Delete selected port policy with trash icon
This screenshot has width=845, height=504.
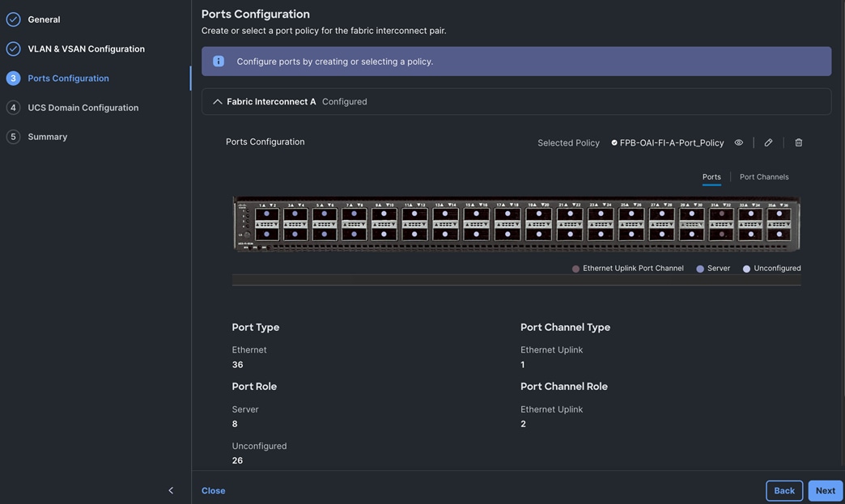click(x=799, y=142)
